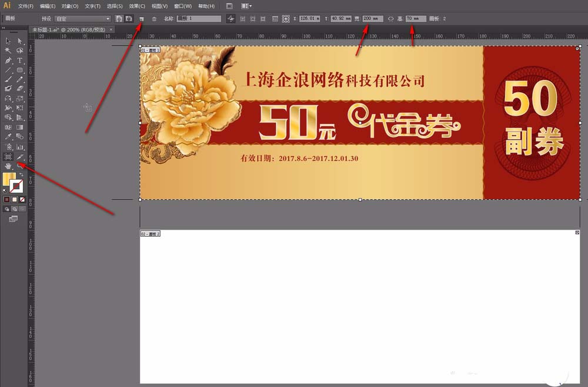
Task: Click the stroke color swatch
Action: (x=16, y=186)
